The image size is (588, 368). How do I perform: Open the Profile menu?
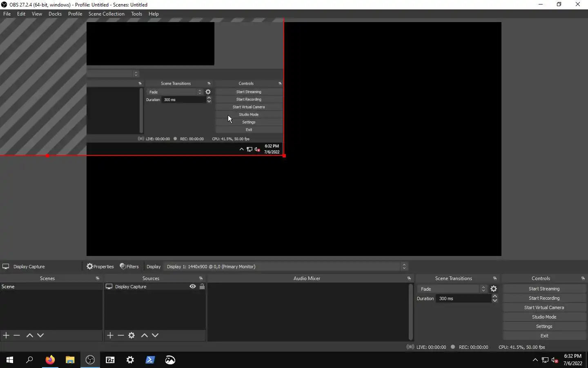tap(75, 14)
